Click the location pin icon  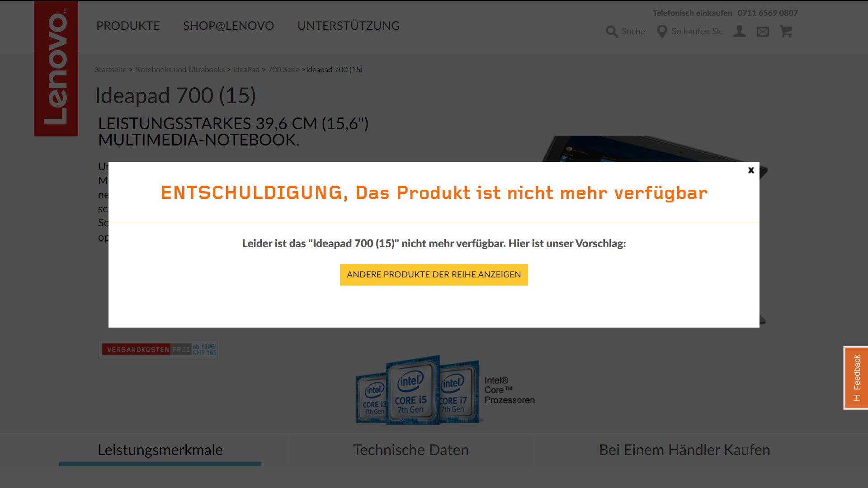tap(662, 32)
